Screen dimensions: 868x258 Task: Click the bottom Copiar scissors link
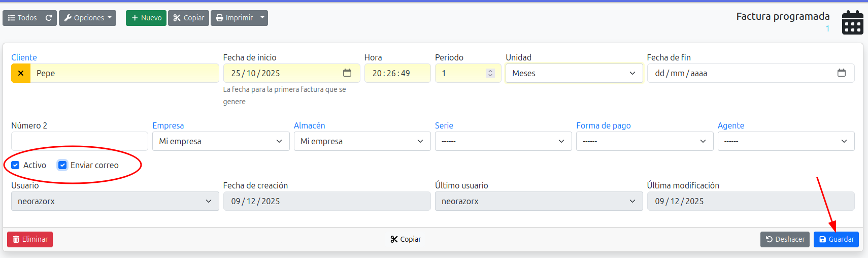coord(406,239)
